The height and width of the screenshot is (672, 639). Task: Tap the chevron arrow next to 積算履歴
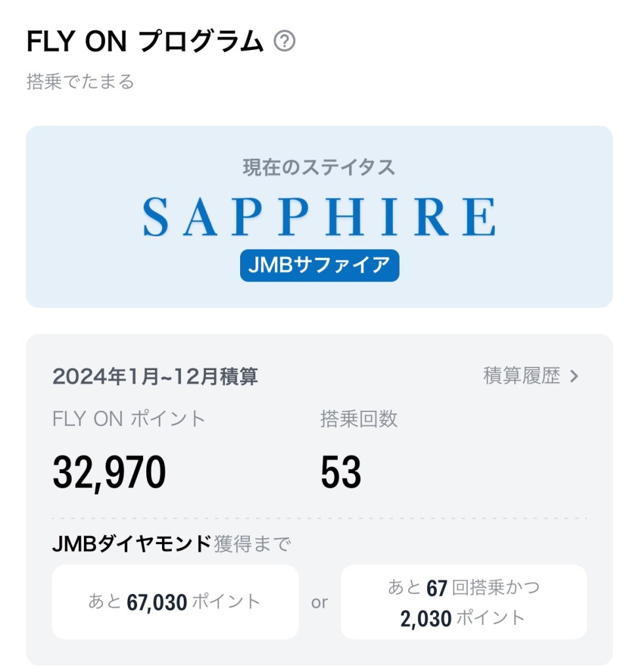[x=575, y=376]
